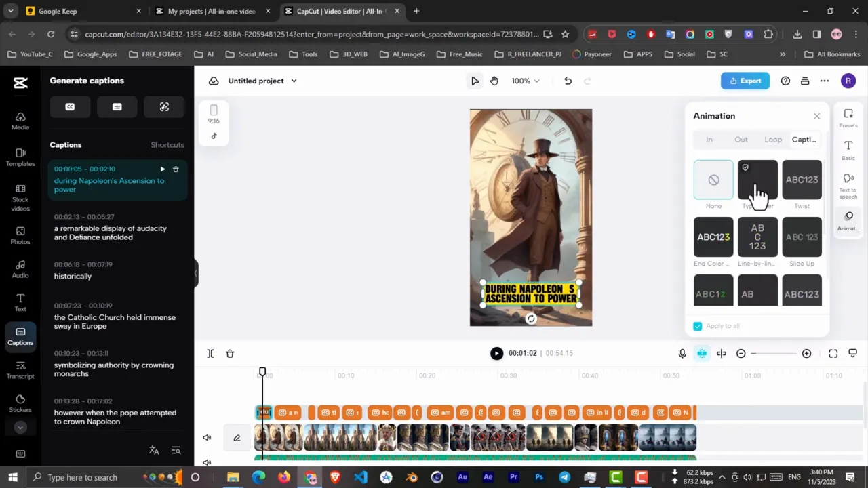Zoom out the timeline

(741, 354)
